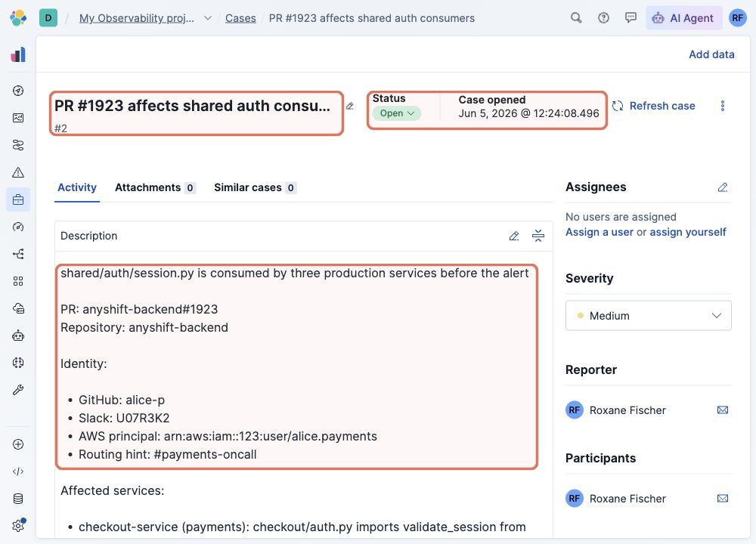Switch to the Similar cases tab
The width and height of the screenshot is (756, 544).
click(x=255, y=187)
